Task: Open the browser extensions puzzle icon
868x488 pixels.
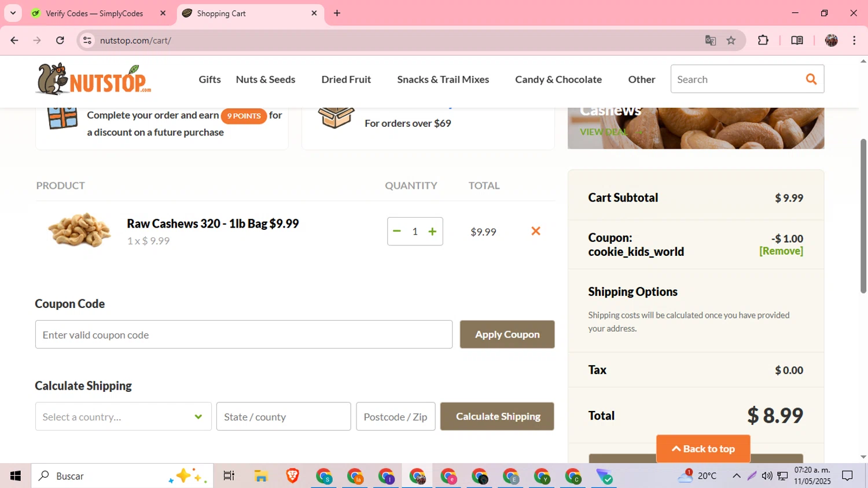Action: coord(763,40)
